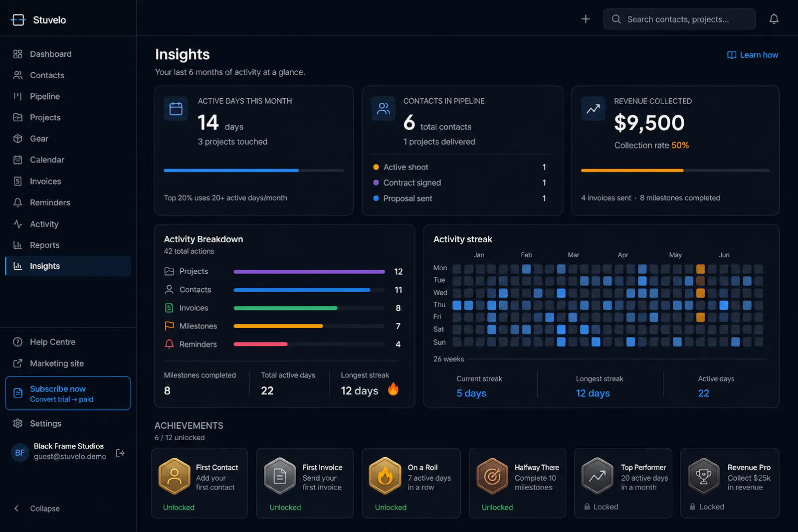Open the Calendar page
Viewport: 798px width, 532px height.
click(x=68, y=160)
